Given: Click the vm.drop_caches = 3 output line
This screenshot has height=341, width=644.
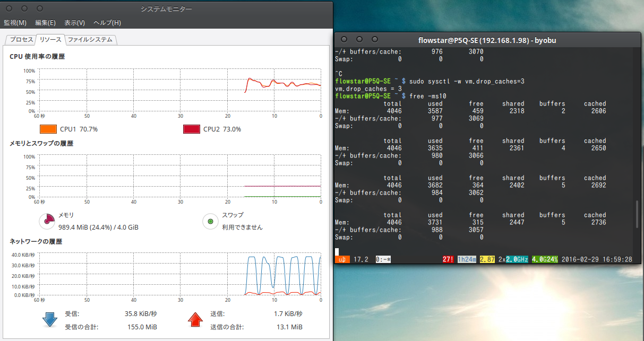Looking at the screenshot, I should point(368,89).
